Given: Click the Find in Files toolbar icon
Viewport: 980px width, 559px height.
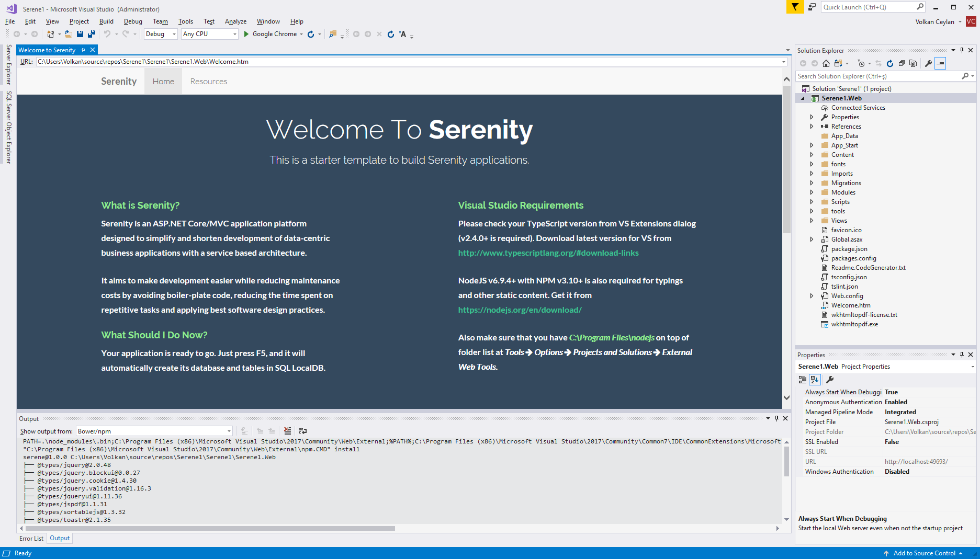Looking at the screenshot, I should [x=333, y=34].
